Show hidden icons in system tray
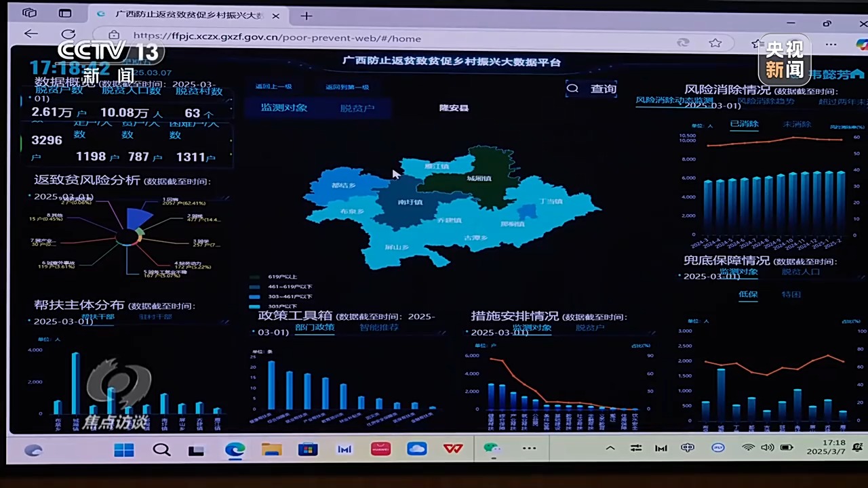The height and width of the screenshot is (488, 868). click(610, 448)
